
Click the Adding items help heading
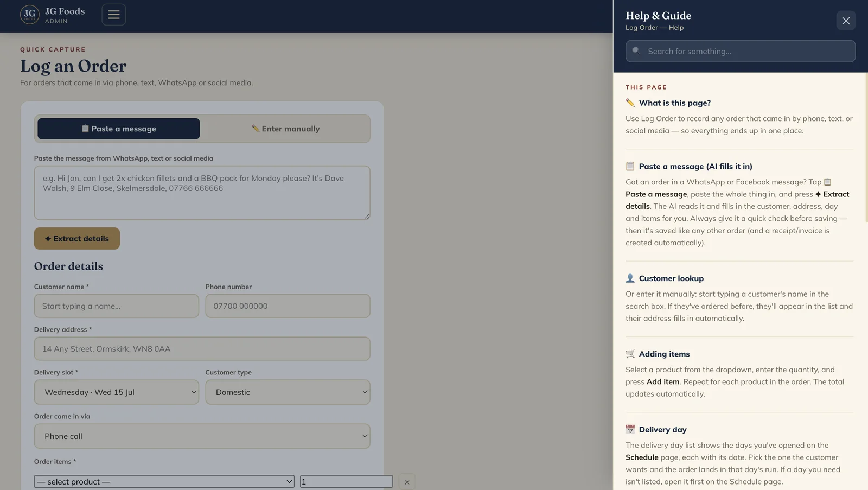(664, 354)
